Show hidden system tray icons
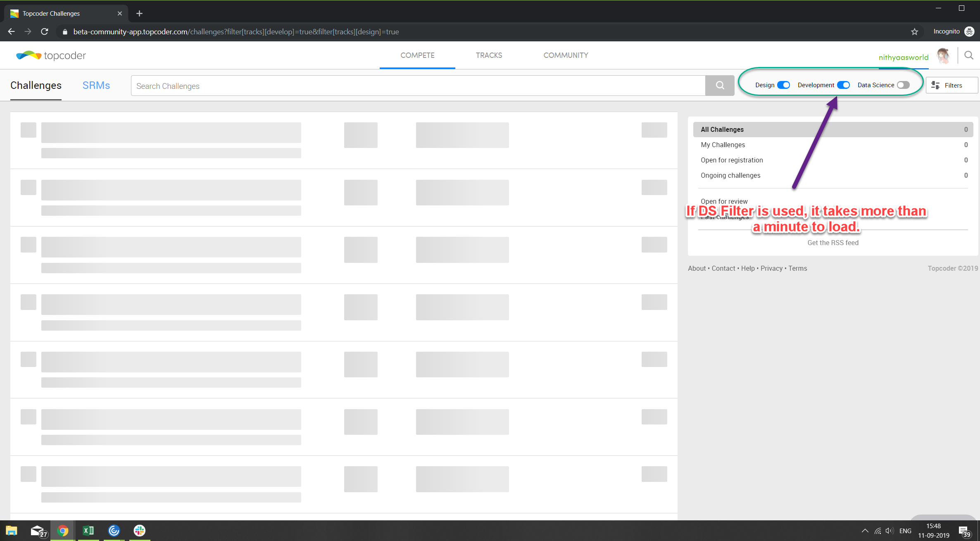This screenshot has width=980, height=541. point(865,531)
